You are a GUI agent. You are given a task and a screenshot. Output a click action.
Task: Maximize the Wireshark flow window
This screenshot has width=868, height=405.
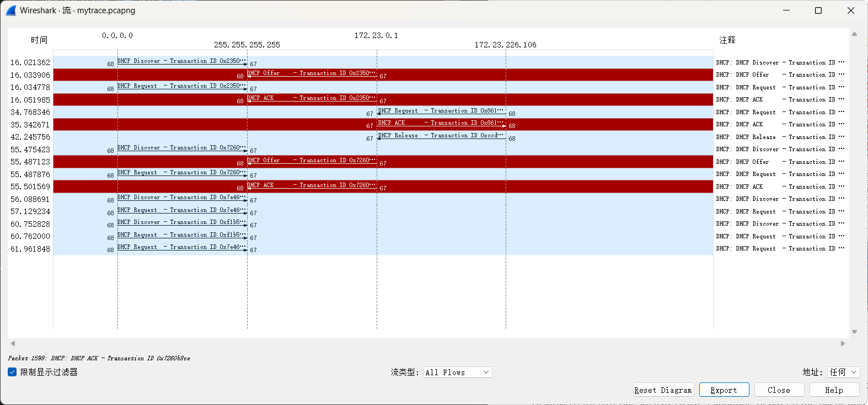coord(818,10)
